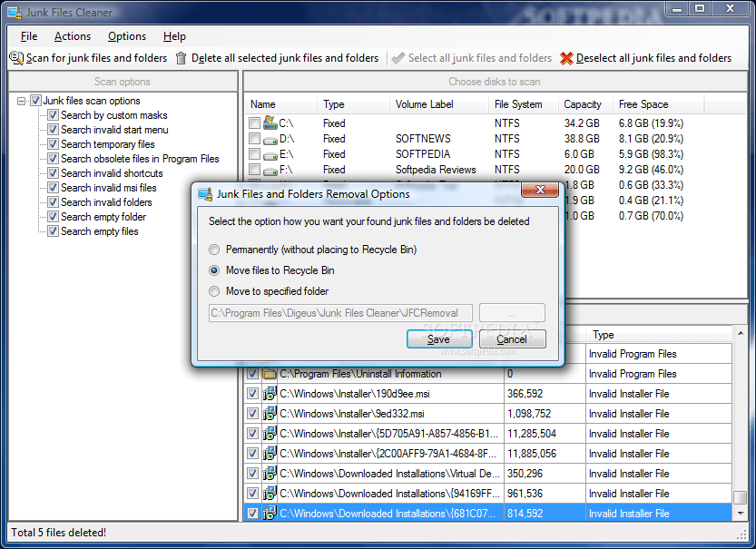Screen dimensions: 756x549
Task: Cancel the Removal Options dialog
Action: (x=513, y=338)
